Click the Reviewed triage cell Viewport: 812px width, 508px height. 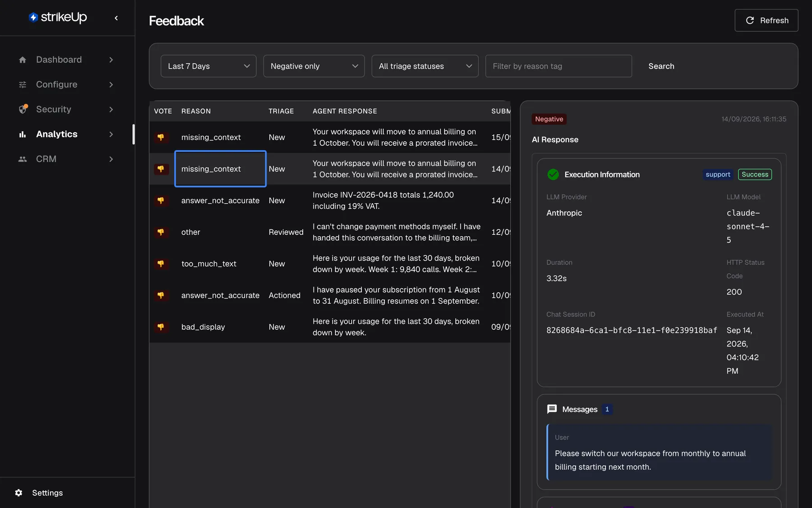(286, 232)
